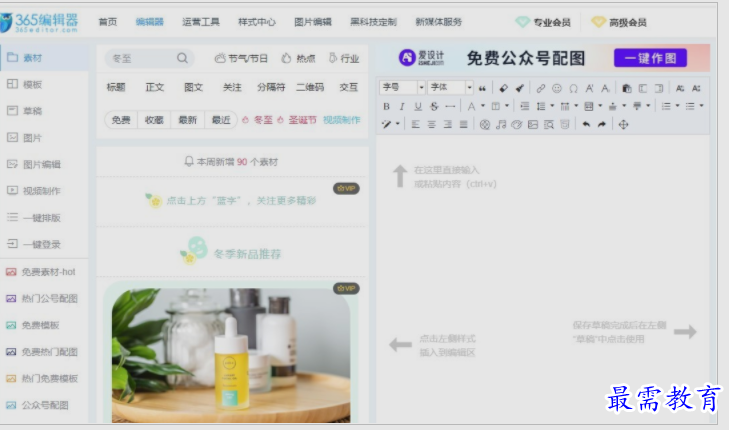The width and height of the screenshot is (729, 430).
Task: Open the palette background icon
Action: click(x=517, y=125)
